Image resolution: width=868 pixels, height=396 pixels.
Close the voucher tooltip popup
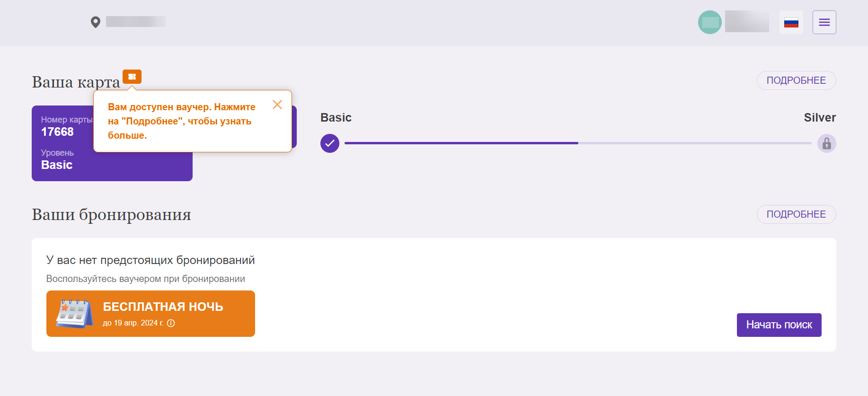[x=277, y=105]
